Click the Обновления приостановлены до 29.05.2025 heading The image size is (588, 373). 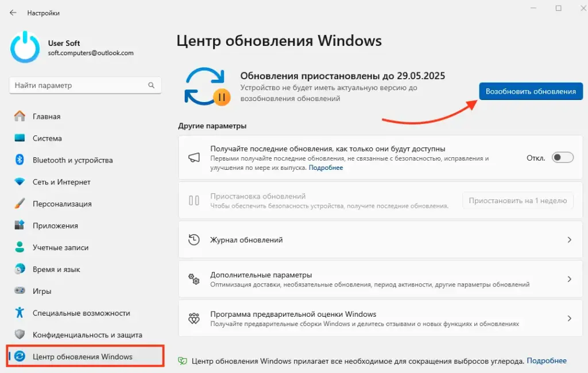pos(343,76)
